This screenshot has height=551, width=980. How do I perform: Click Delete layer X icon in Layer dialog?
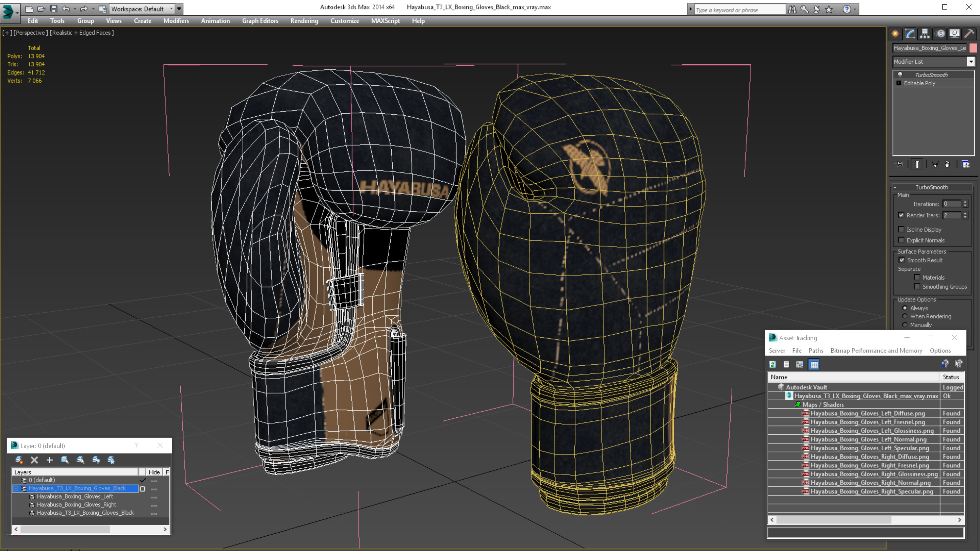pos(34,460)
